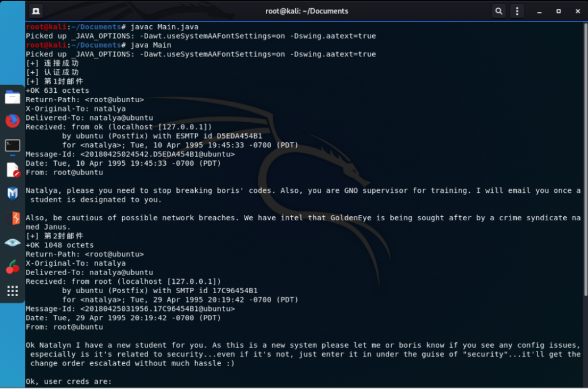Open the eye-icon security tool
The height and width of the screenshot is (389, 588).
tap(12, 242)
